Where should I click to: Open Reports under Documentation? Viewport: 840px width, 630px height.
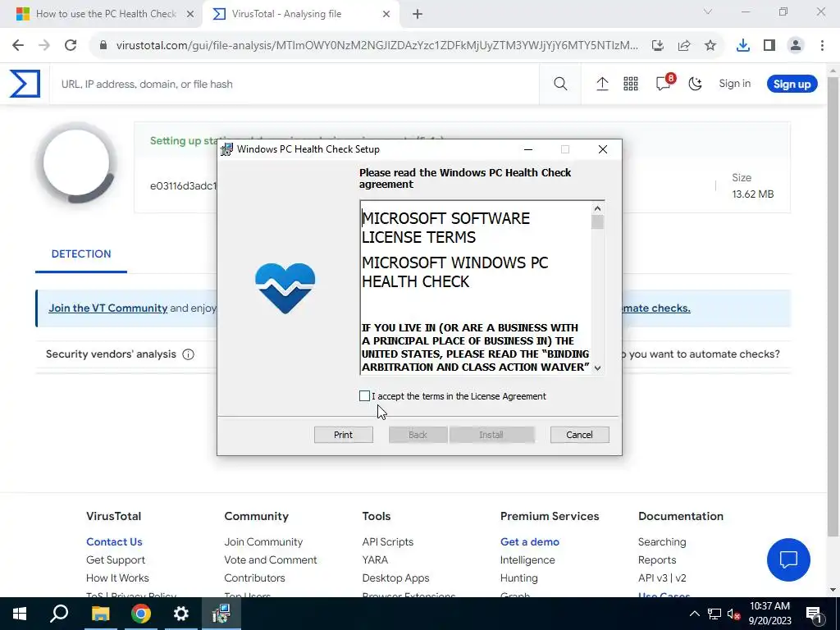click(657, 559)
